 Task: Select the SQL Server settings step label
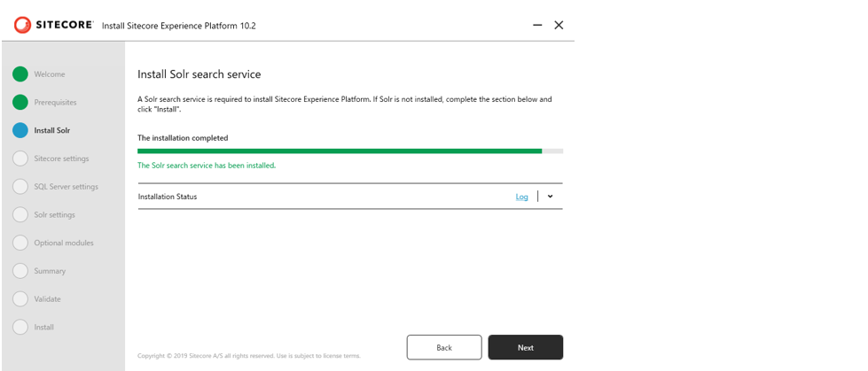click(66, 187)
